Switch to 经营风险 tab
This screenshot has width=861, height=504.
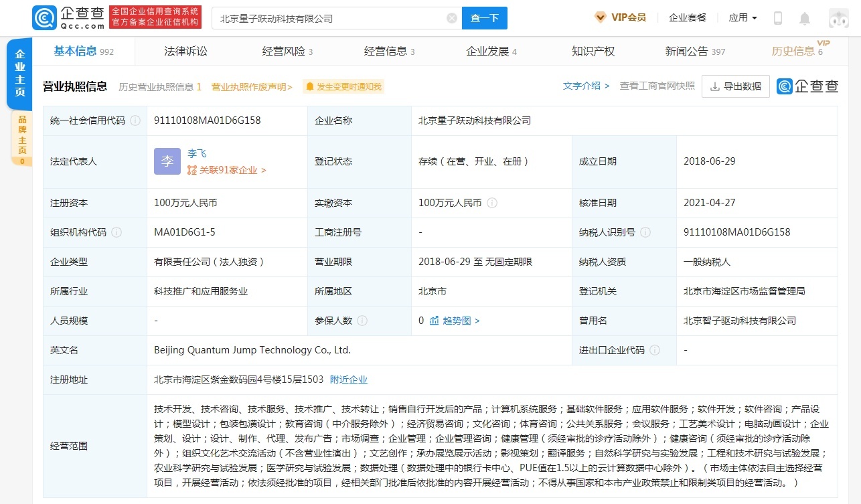[x=287, y=51]
